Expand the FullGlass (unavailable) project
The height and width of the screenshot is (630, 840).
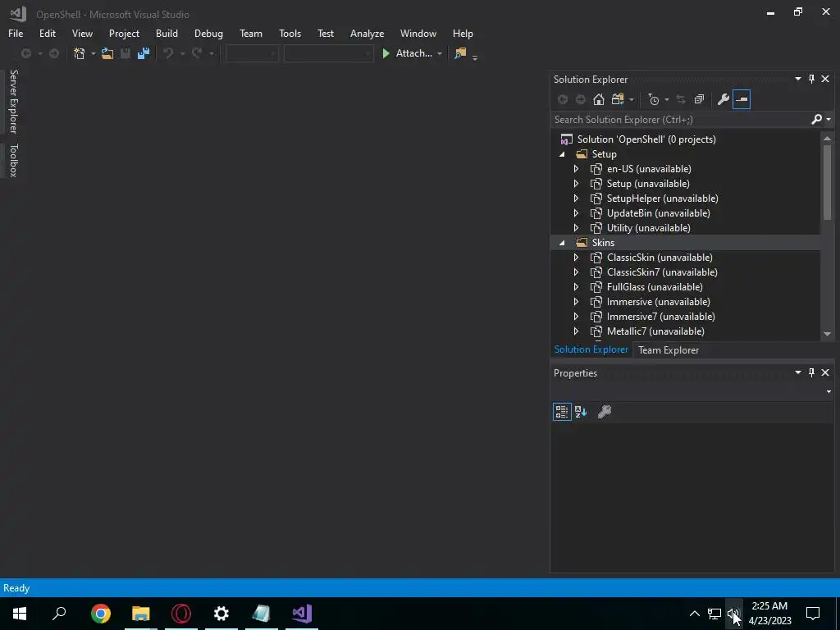[x=577, y=287]
